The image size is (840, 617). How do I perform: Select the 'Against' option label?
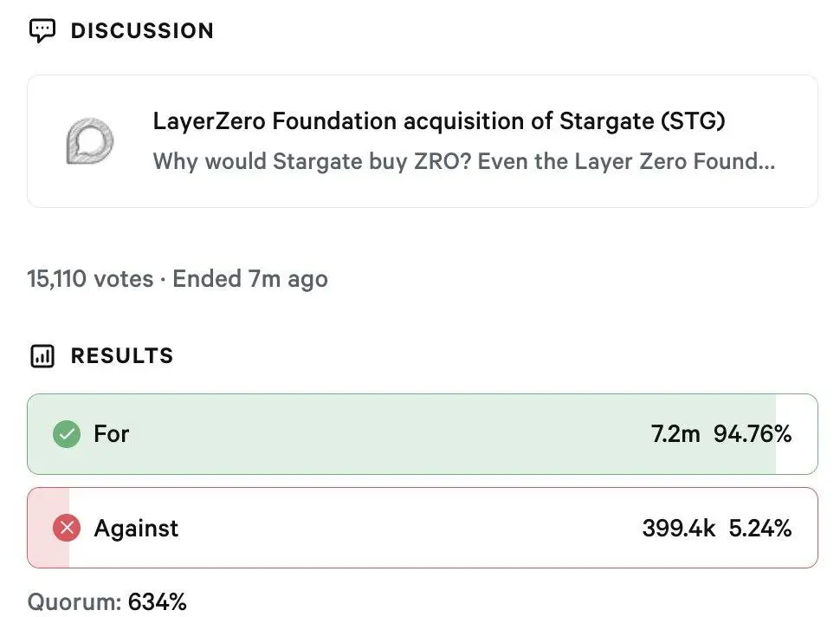[x=136, y=528]
